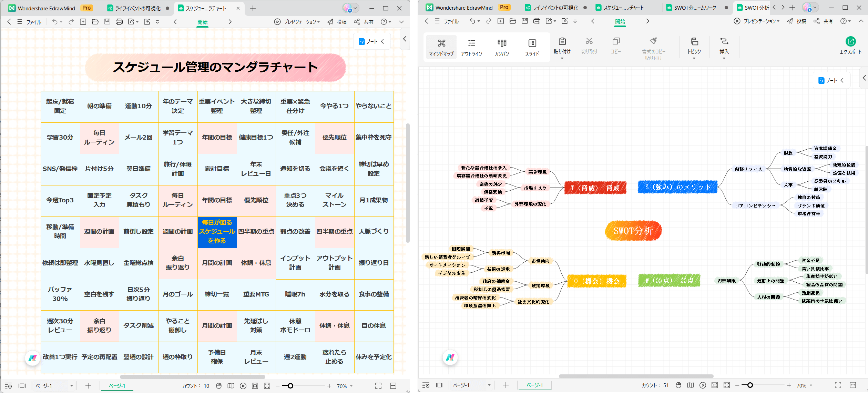Switch to the スライド (slide) view

[x=532, y=47]
